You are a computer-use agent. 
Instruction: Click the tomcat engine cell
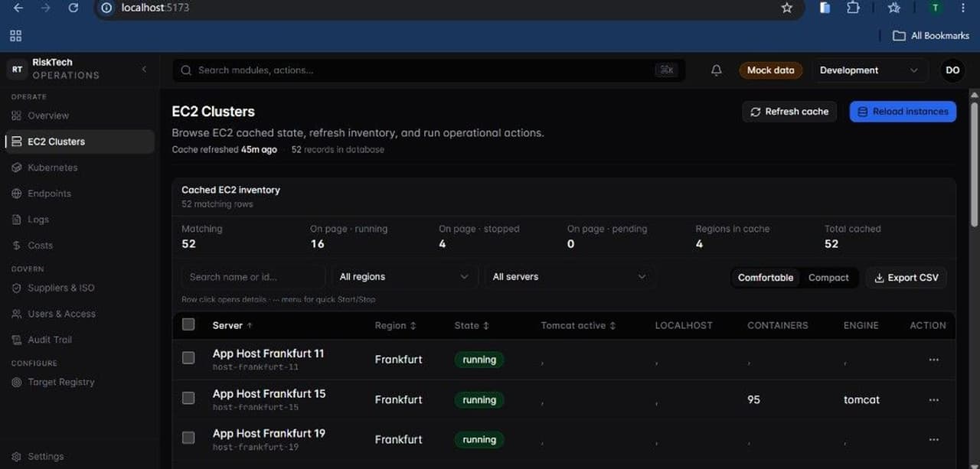861,399
